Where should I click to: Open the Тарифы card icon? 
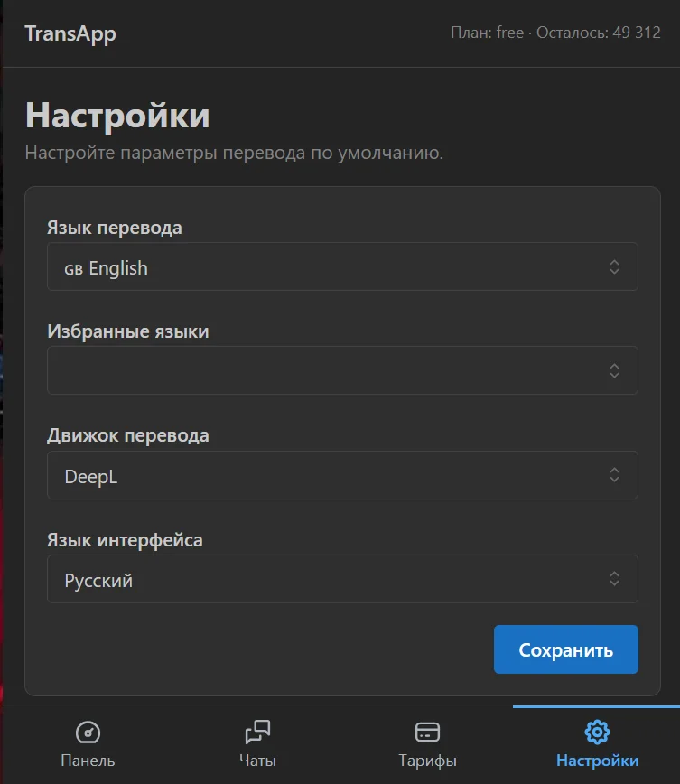point(427,732)
